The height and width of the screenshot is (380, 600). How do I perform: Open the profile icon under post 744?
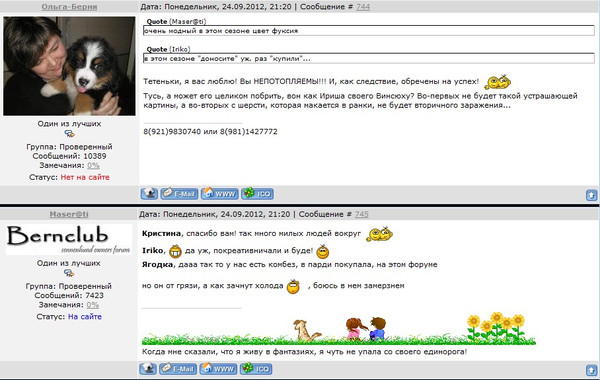tap(149, 194)
